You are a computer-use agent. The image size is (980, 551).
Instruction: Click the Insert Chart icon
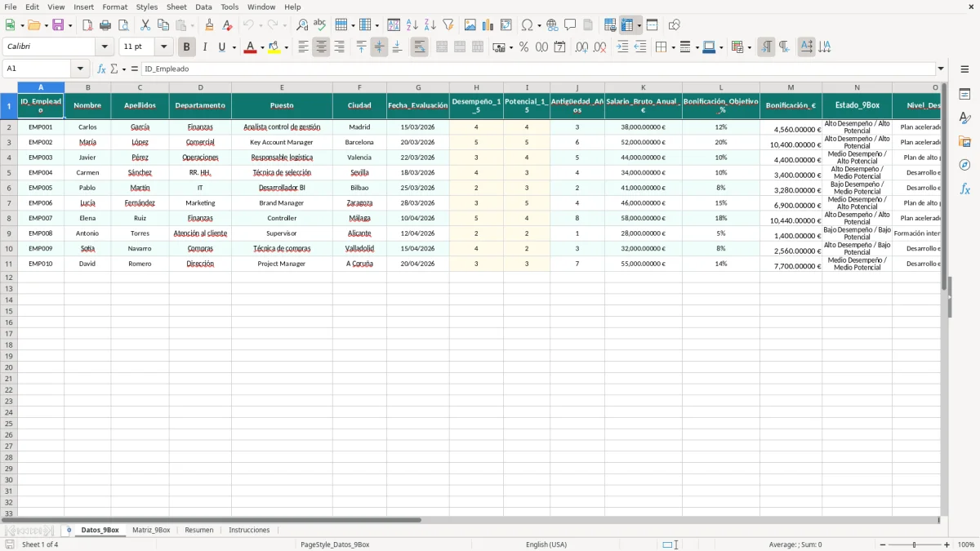pos(488,25)
